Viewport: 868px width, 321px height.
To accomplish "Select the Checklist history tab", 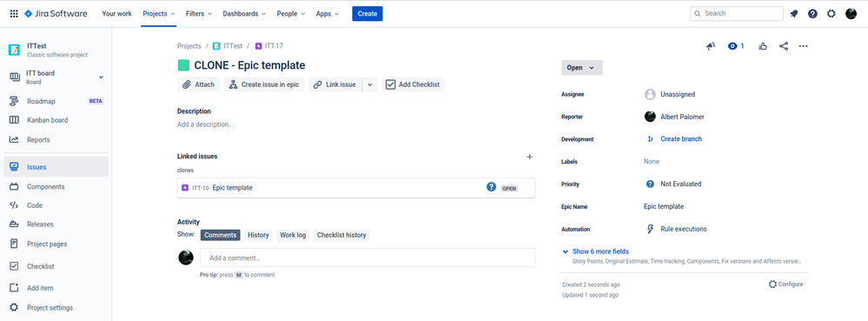I will [x=341, y=235].
